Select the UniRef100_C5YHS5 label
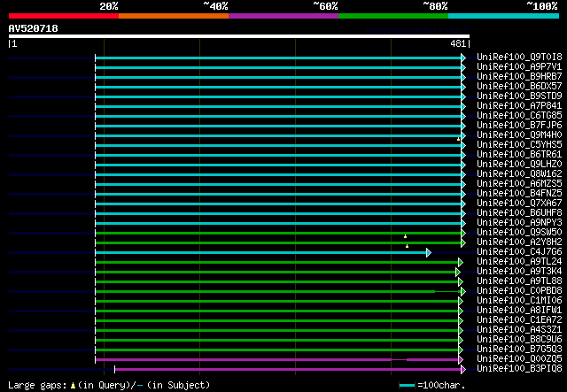The height and width of the screenshot is (392, 567). coord(519,144)
